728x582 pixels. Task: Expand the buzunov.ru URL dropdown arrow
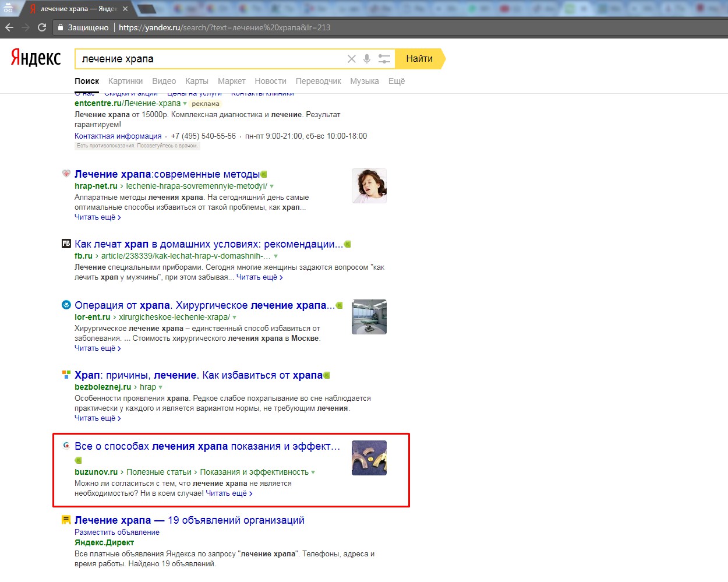click(x=313, y=472)
